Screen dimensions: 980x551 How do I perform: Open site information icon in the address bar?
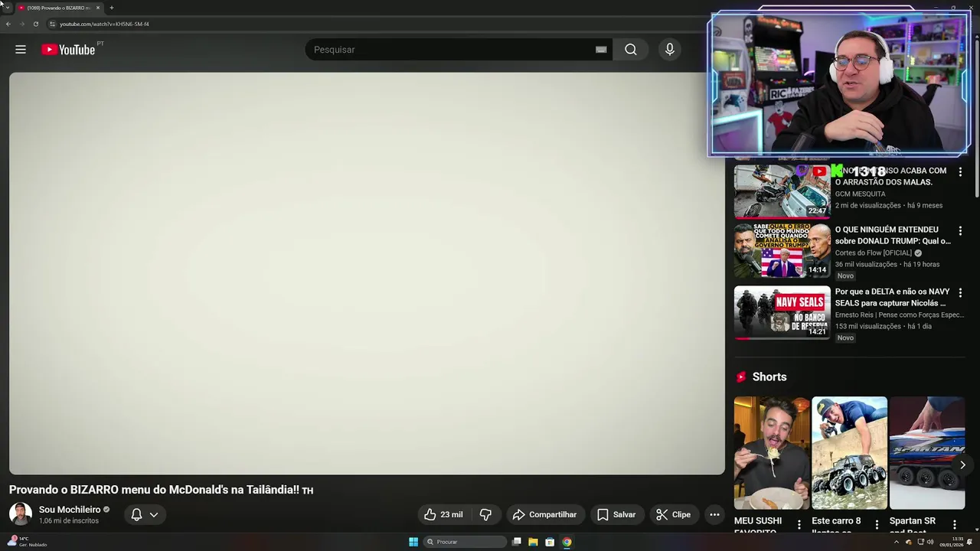(52, 24)
